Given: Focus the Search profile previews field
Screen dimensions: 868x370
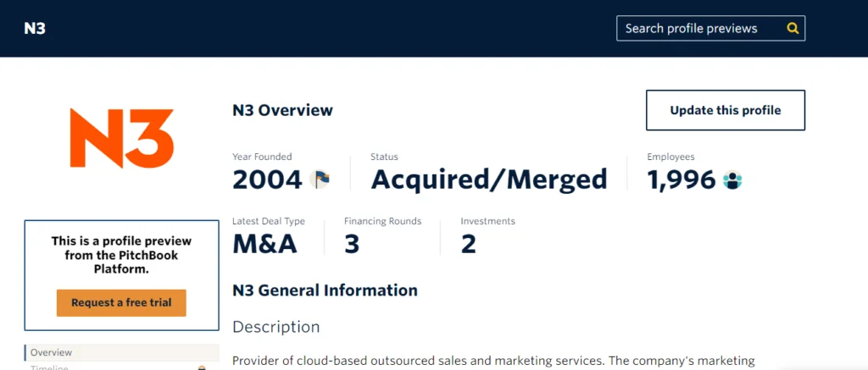Looking at the screenshot, I should pyautogui.click(x=711, y=28).
